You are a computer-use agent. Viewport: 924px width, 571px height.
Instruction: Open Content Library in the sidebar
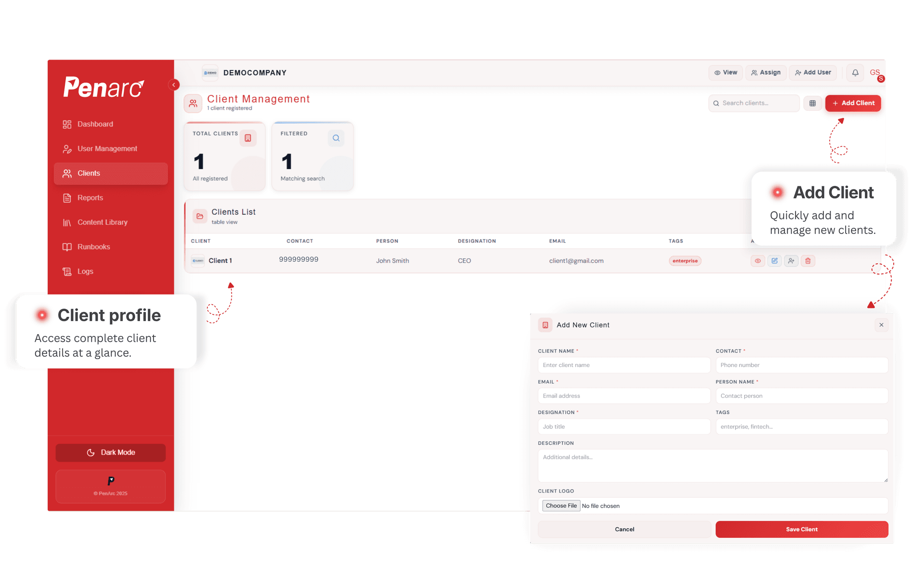coord(102,222)
